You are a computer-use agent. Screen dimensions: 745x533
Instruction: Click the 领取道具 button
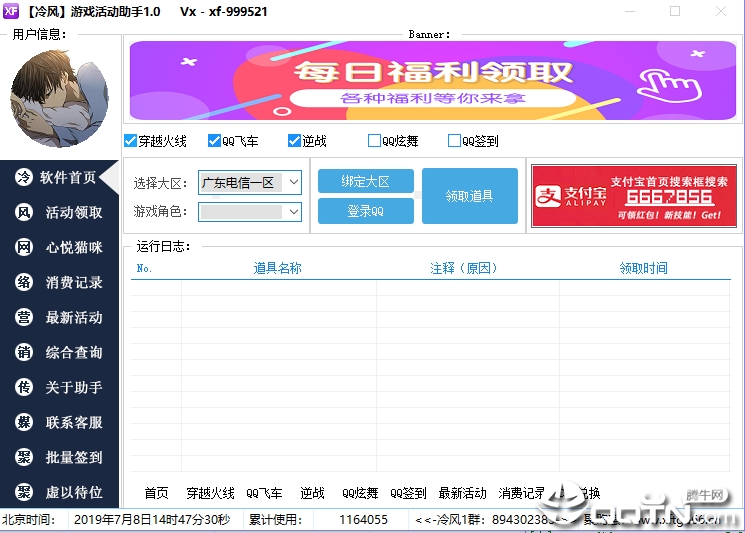tap(469, 196)
